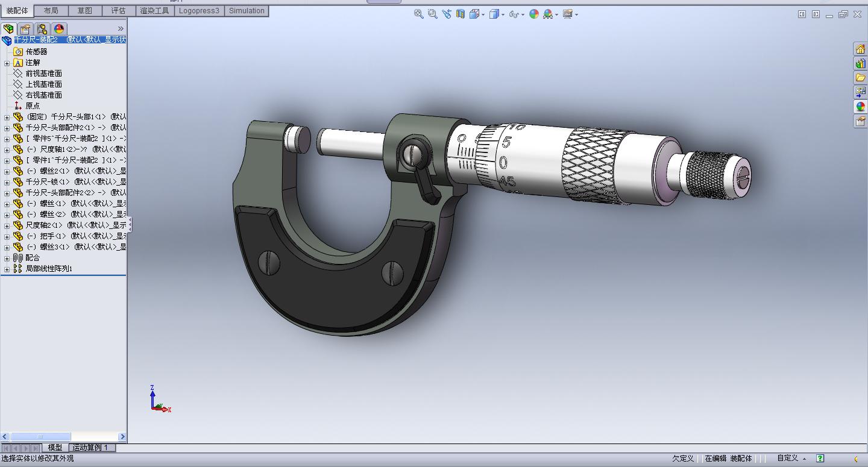
Task: Click the feature tree scroll right arrow
Action: [x=122, y=436]
